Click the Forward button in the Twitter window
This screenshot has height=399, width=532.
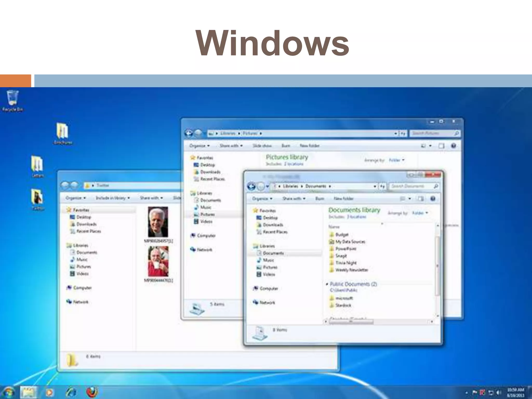pos(75,185)
